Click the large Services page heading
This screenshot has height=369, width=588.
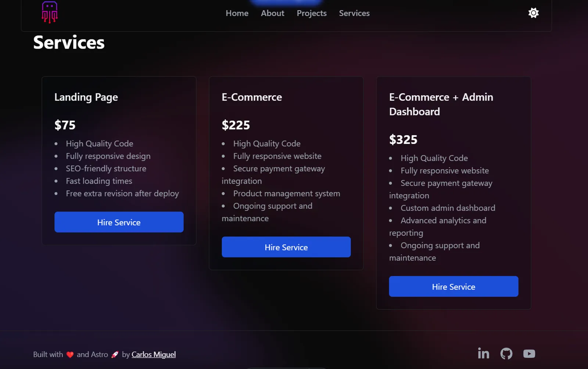pos(69,43)
